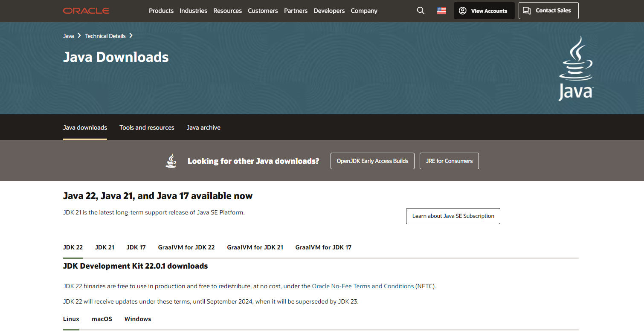Click the Java Downloads page heading

[116, 57]
